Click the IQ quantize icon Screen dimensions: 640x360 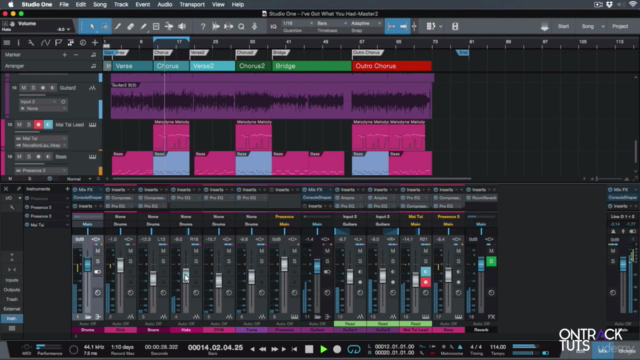(273, 27)
